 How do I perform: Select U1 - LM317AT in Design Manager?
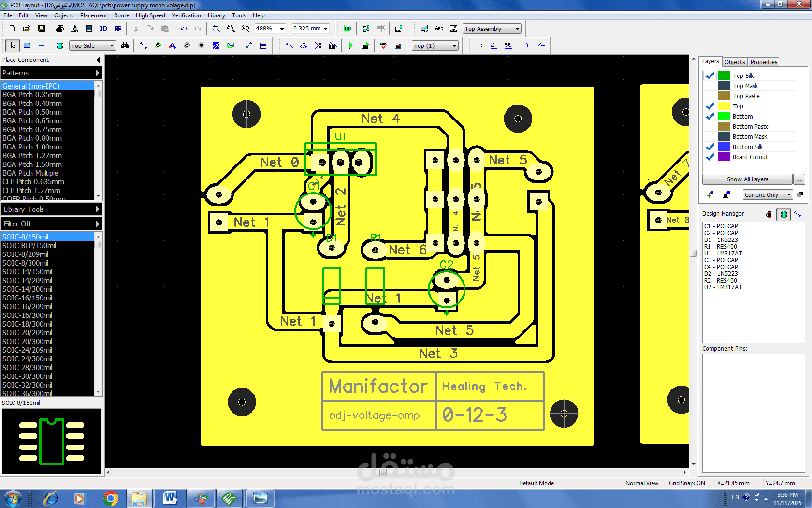click(723, 254)
